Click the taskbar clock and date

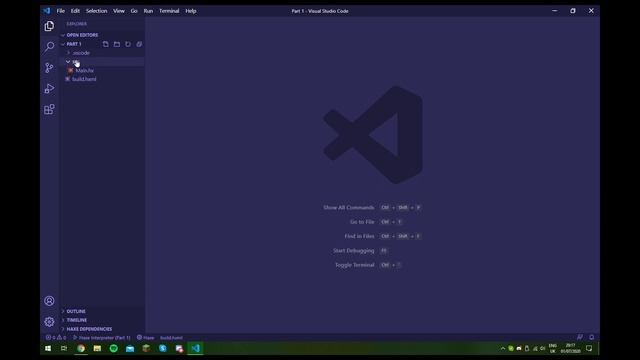coord(570,348)
